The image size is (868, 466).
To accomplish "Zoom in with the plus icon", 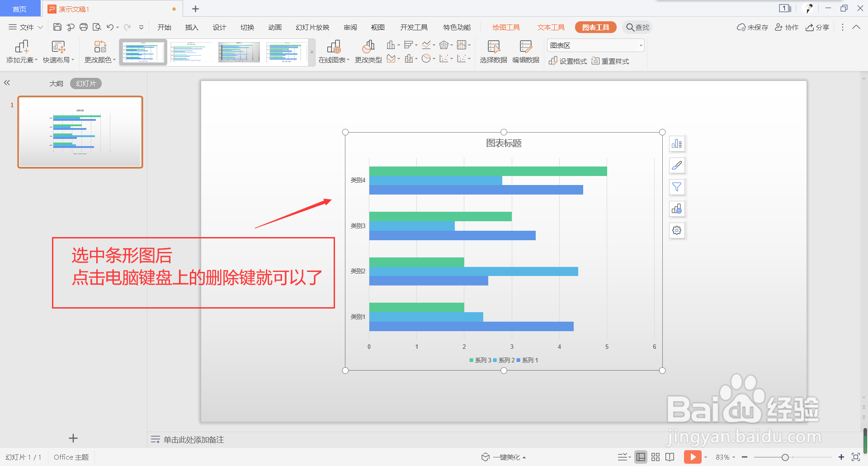I will point(841,457).
